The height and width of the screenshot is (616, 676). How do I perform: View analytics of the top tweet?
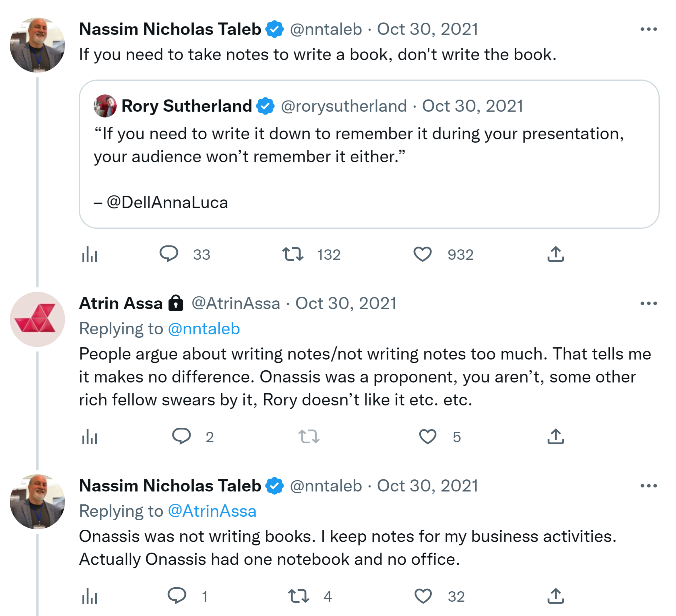pyautogui.click(x=90, y=255)
